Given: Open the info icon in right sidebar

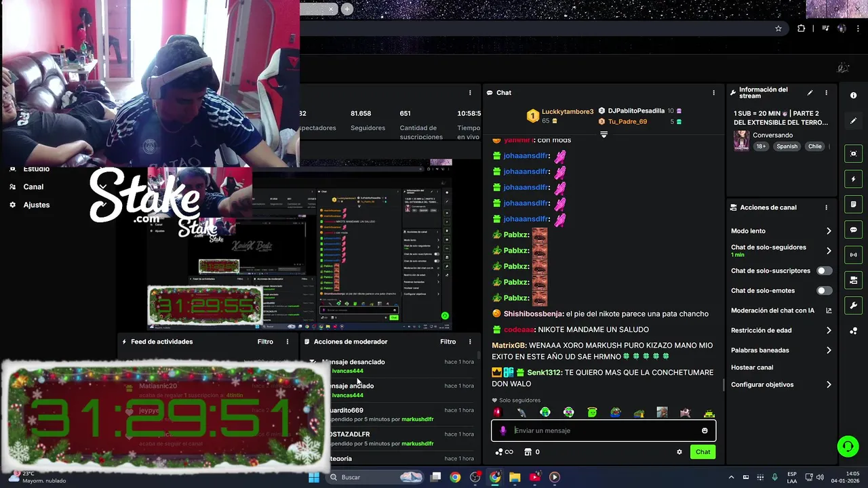Looking at the screenshot, I should click(853, 96).
